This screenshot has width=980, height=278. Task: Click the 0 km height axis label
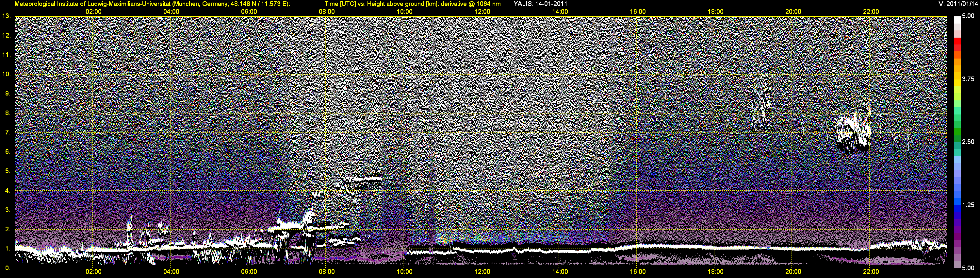click(x=8, y=268)
